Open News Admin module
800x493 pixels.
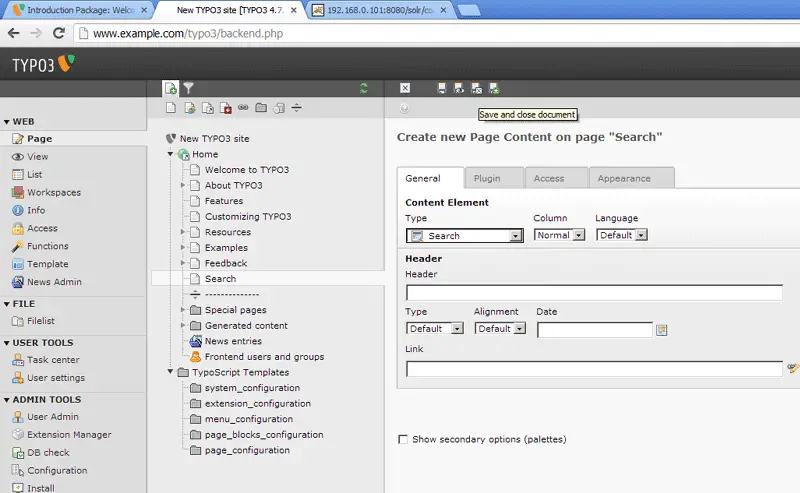click(x=54, y=282)
